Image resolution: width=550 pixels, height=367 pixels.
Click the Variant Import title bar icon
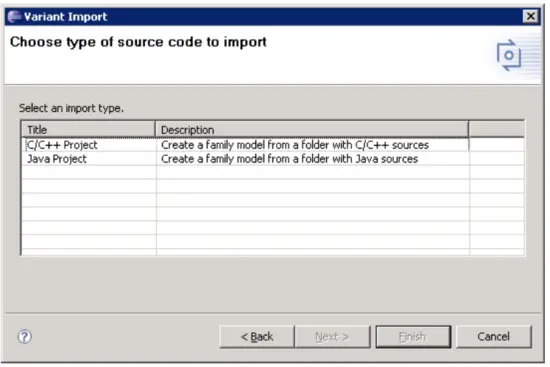click(14, 16)
